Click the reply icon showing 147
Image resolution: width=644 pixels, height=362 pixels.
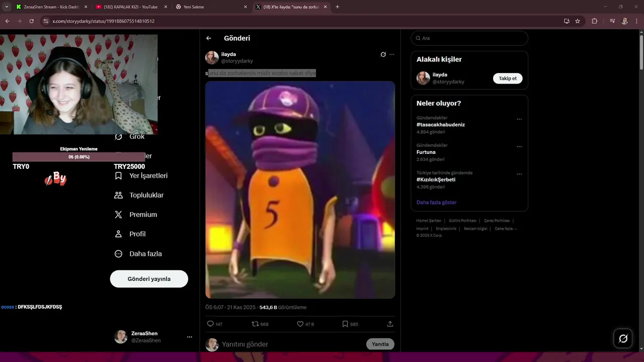tap(211, 324)
